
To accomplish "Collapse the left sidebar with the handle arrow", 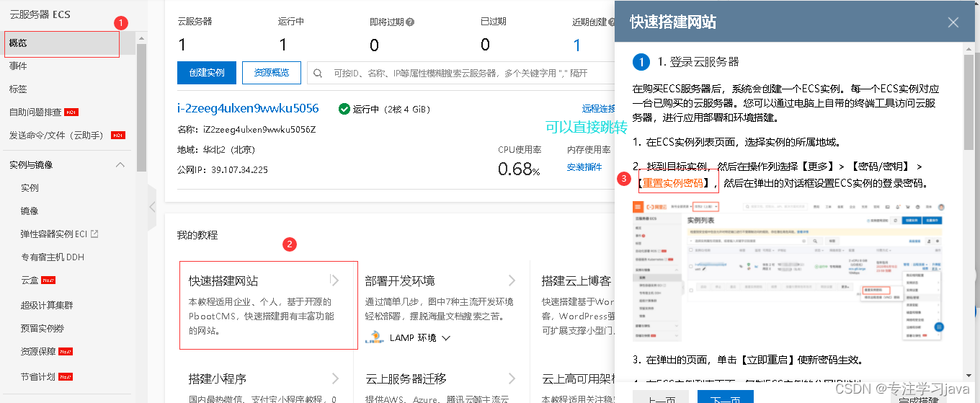I will (151, 207).
